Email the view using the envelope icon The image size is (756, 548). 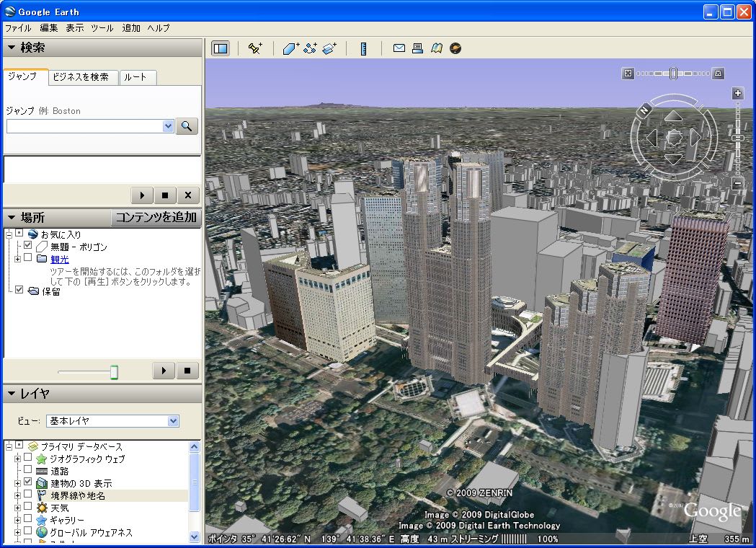pos(399,48)
